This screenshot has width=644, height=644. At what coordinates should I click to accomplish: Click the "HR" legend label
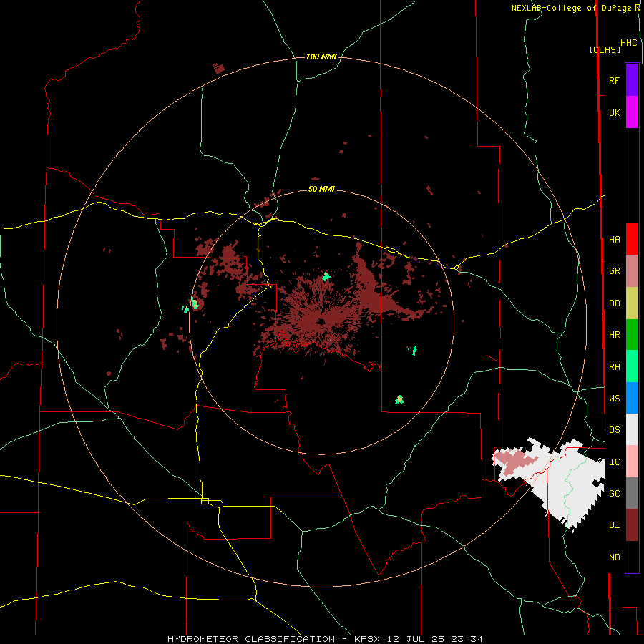coord(614,335)
